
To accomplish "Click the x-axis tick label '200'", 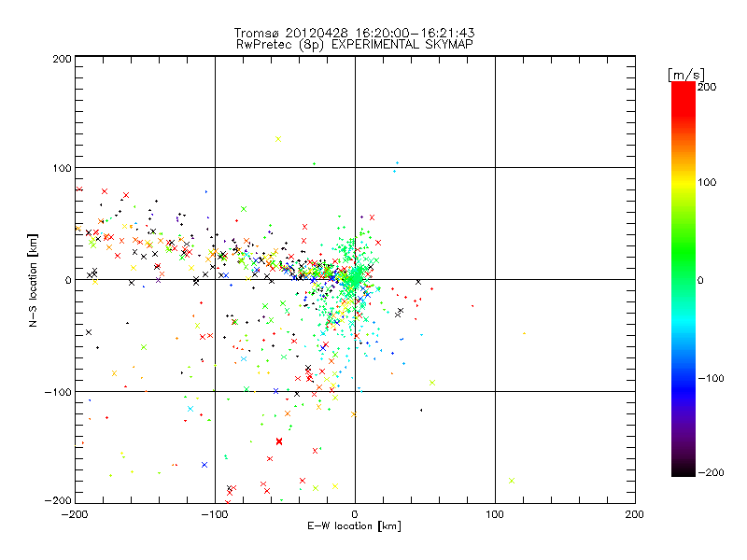I will [635, 514].
